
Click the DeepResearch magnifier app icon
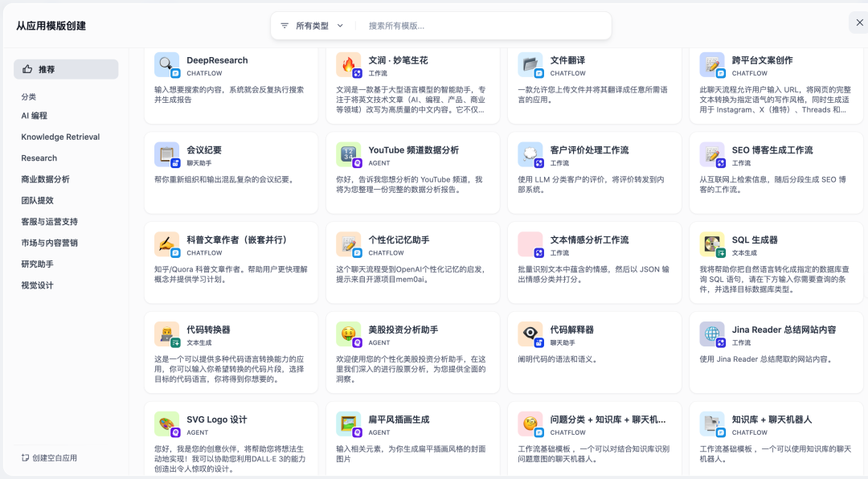click(x=166, y=65)
